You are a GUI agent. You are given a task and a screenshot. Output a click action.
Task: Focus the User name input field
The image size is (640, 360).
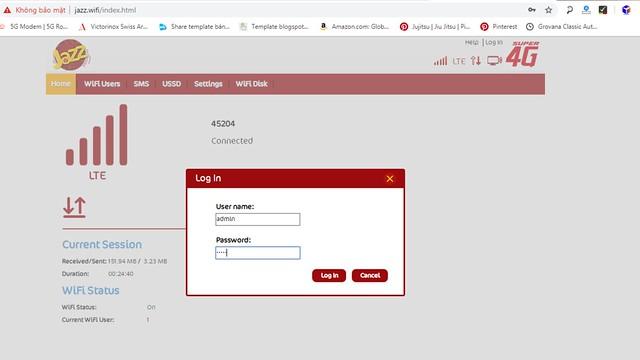point(258,219)
